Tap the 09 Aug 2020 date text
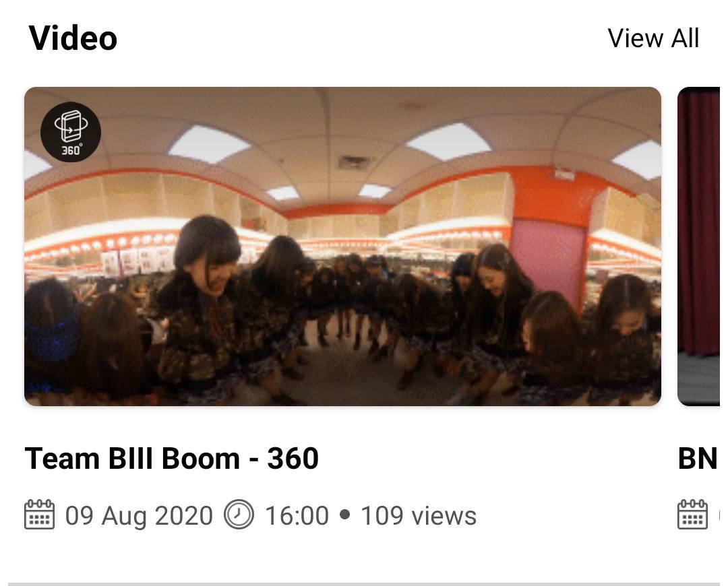 139,515
